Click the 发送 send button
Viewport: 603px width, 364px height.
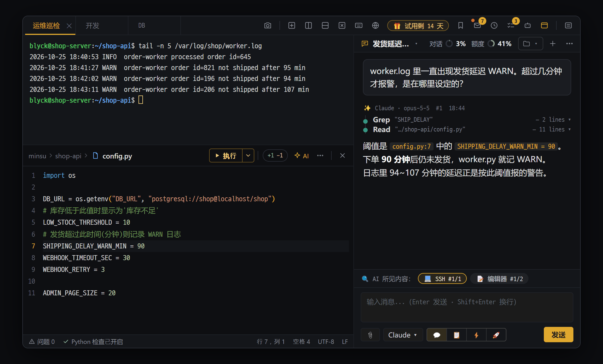click(558, 335)
